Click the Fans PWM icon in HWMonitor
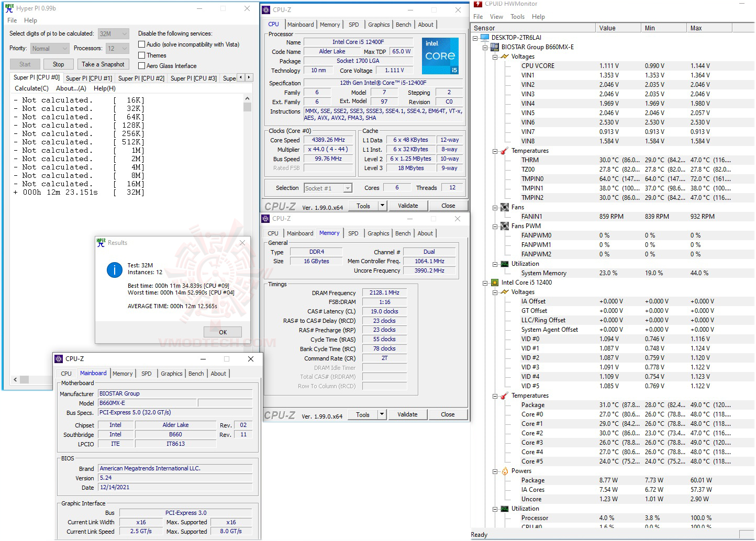This screenshot has width=756, height=541. tap(504, 226)
